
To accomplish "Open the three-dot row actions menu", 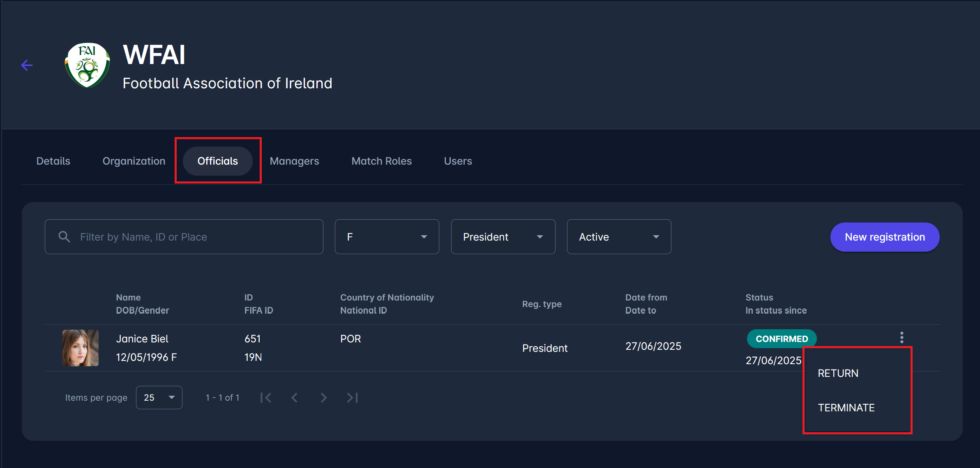I will point(902,337).
